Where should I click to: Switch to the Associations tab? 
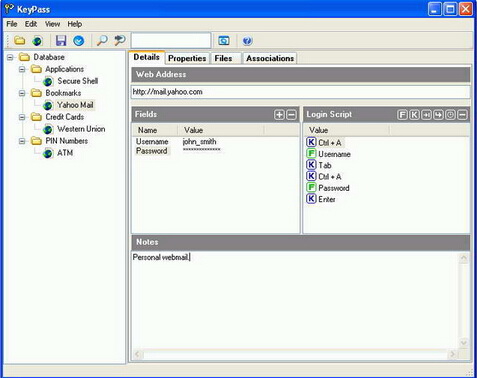pyautogui.click(x=270, y=58)
